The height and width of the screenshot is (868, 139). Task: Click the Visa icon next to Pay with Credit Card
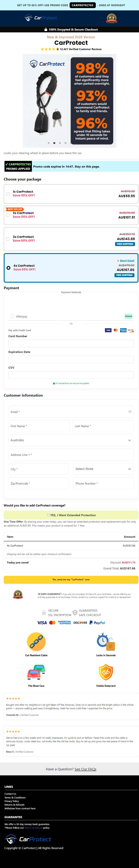point(108,330)
